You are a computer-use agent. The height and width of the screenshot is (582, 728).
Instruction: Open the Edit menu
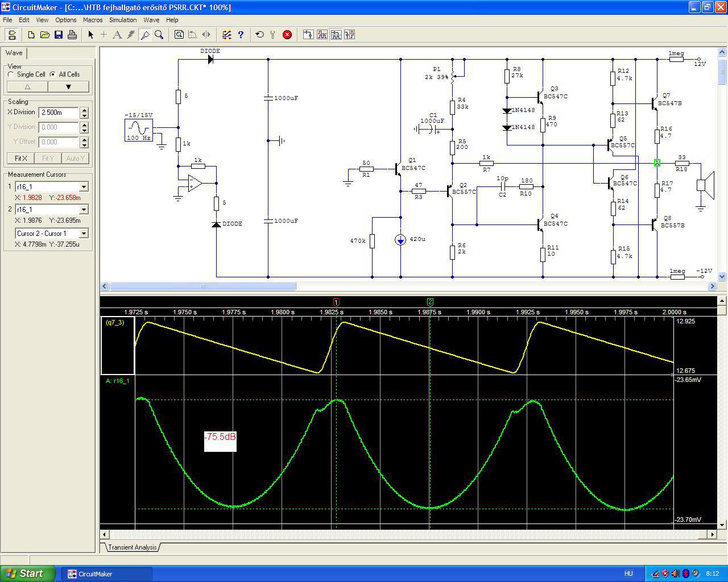24,20
